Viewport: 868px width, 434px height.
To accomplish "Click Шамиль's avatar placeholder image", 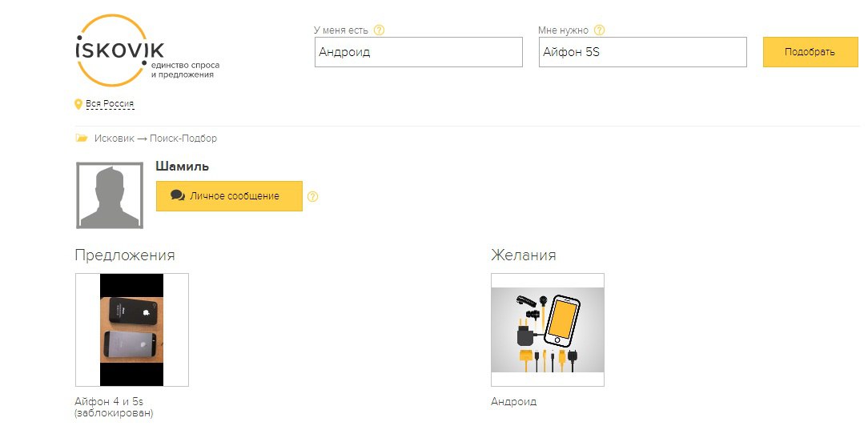I will [x=110, y=195].
